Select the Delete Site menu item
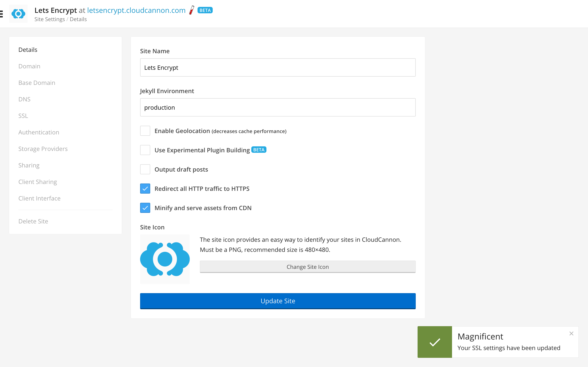 click(x=33, y=221)
